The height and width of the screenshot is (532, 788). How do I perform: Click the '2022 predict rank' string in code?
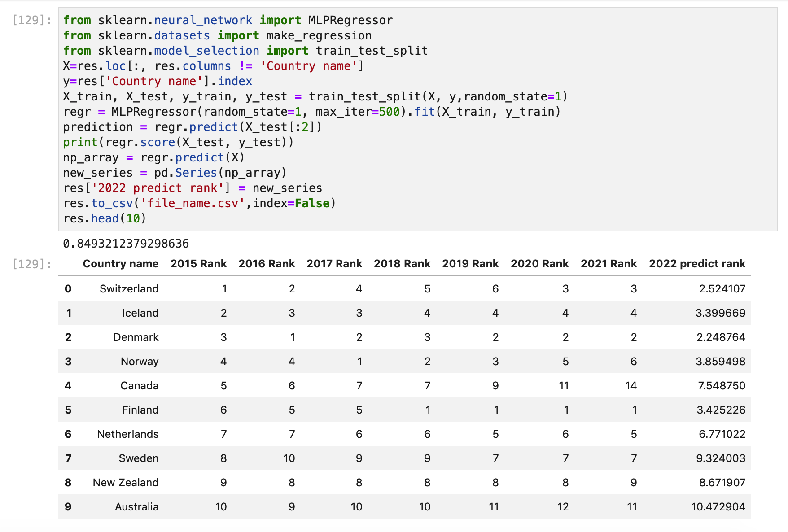pyautogui.click(x=158, y=188)
